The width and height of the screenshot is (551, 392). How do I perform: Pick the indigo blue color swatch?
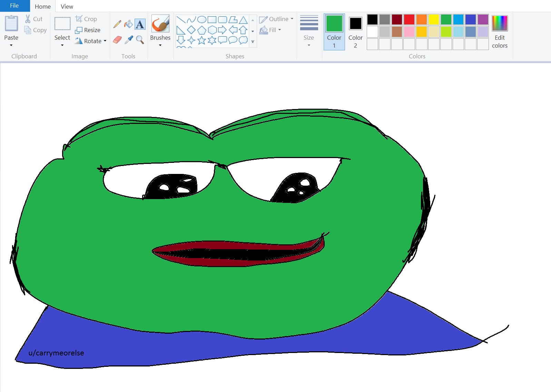pos(471,19)
